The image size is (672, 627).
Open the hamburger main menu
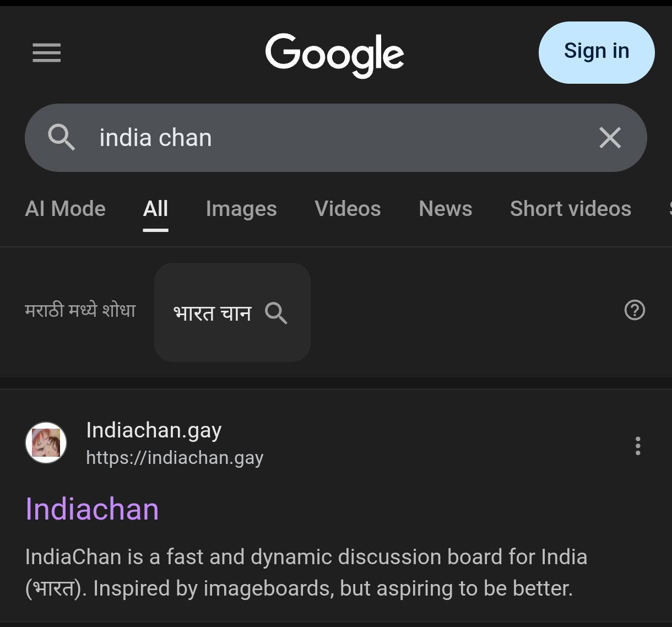coord(47,53)
